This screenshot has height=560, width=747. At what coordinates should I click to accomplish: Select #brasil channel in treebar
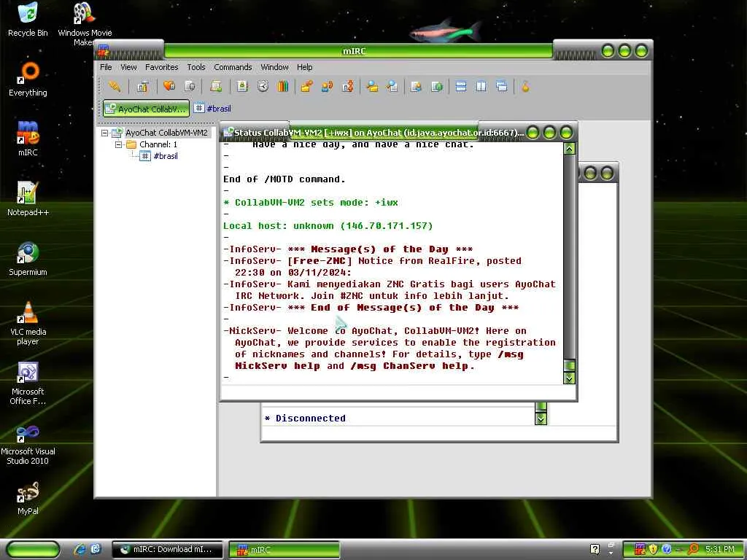click(166, 156)
